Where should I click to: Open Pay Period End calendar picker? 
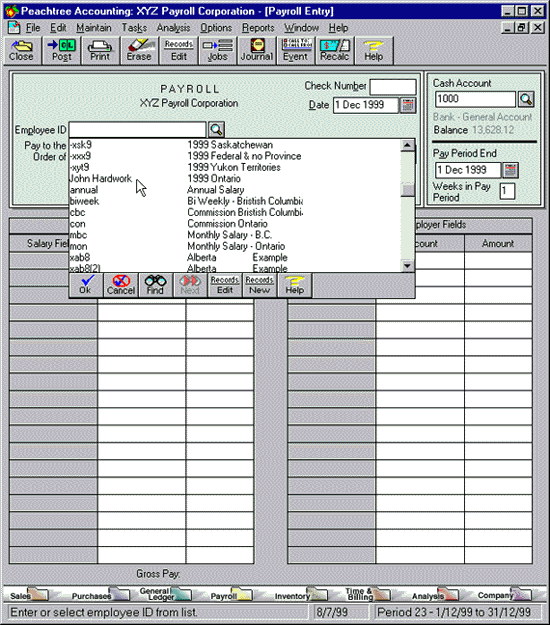pyautogui.click(x=511, y=170)
